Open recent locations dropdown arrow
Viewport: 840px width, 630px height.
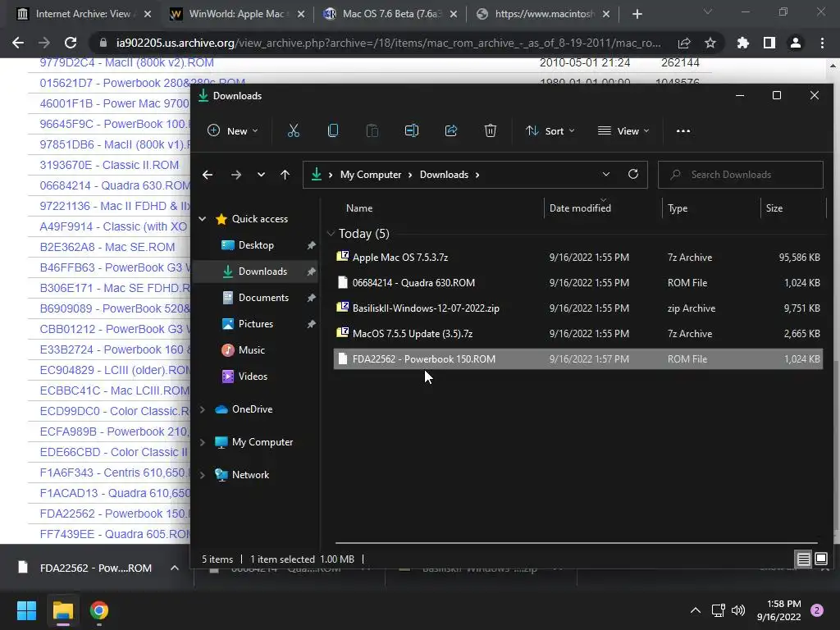tap(261, 175)
